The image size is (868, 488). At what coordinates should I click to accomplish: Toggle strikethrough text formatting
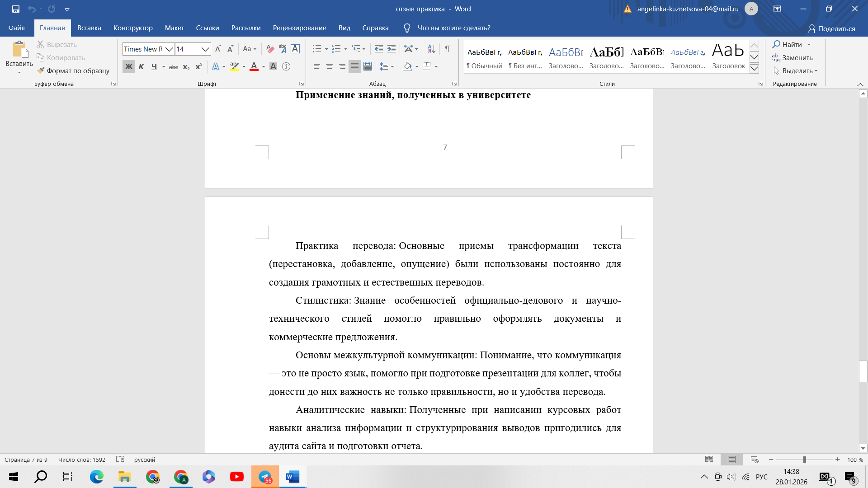[174, 66]
